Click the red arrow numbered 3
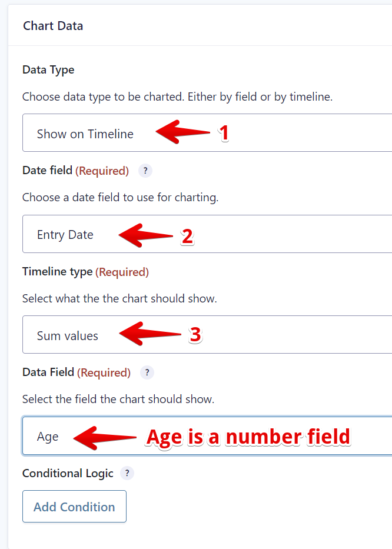Screen dimensions: 392x549 150,334
